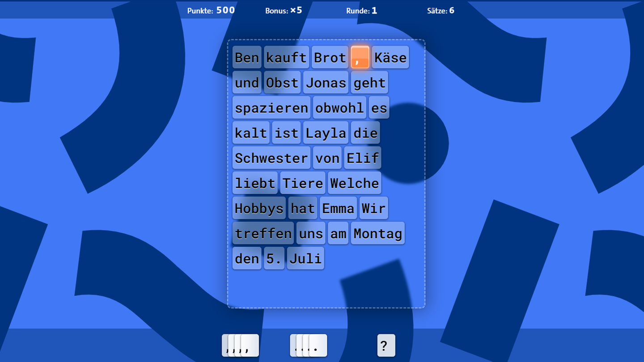644x362 pixels.
Task: Click the word tile 'Ben'
Action: click(247, 58)
